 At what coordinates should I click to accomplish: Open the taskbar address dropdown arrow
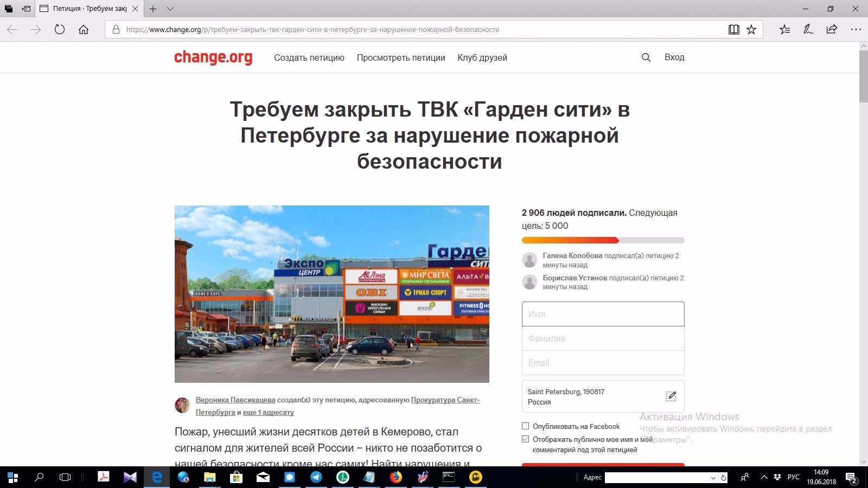tap(713, 478)
